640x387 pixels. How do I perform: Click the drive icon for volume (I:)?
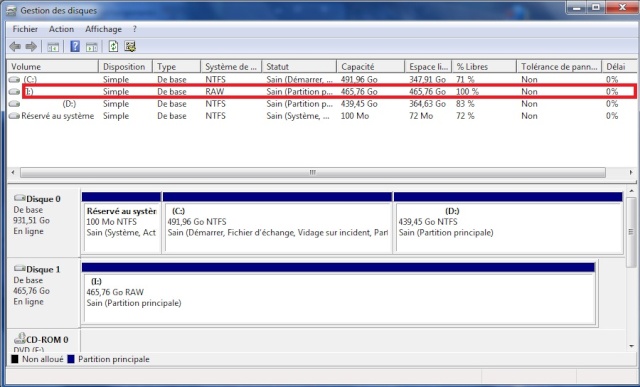point(14,92)
